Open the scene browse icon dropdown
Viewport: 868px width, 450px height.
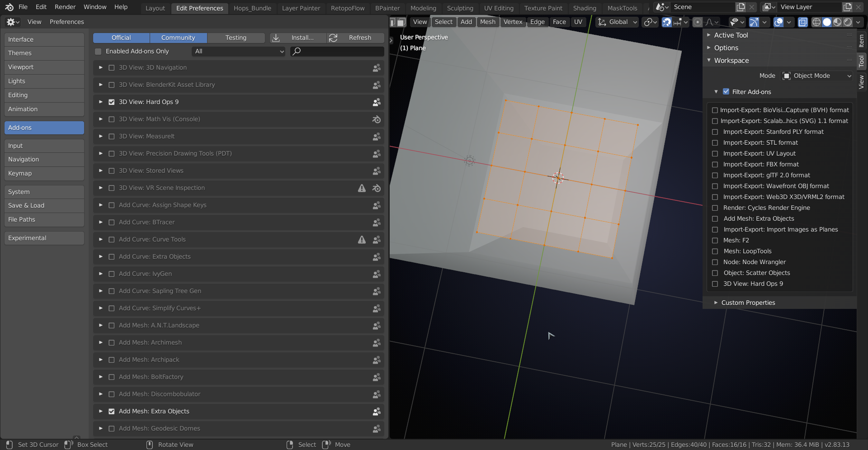[662, 7]
